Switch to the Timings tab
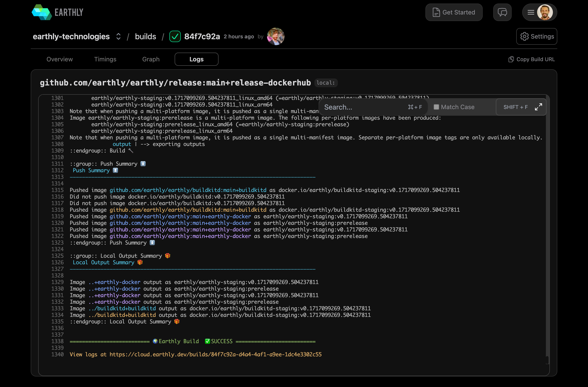 click(x=105, y=59)
